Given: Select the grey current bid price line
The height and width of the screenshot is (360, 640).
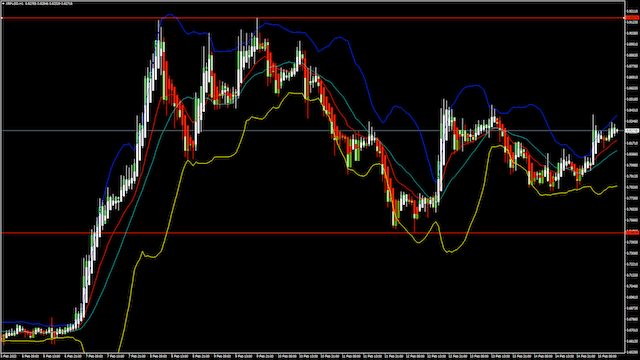Looking at the screenshot, I should tap(313, 131).
